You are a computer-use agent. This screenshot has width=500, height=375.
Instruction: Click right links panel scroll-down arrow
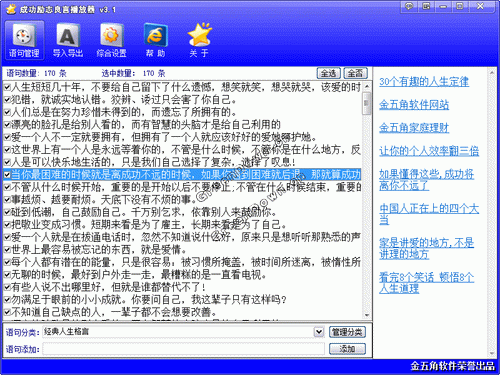pos(492,353)
